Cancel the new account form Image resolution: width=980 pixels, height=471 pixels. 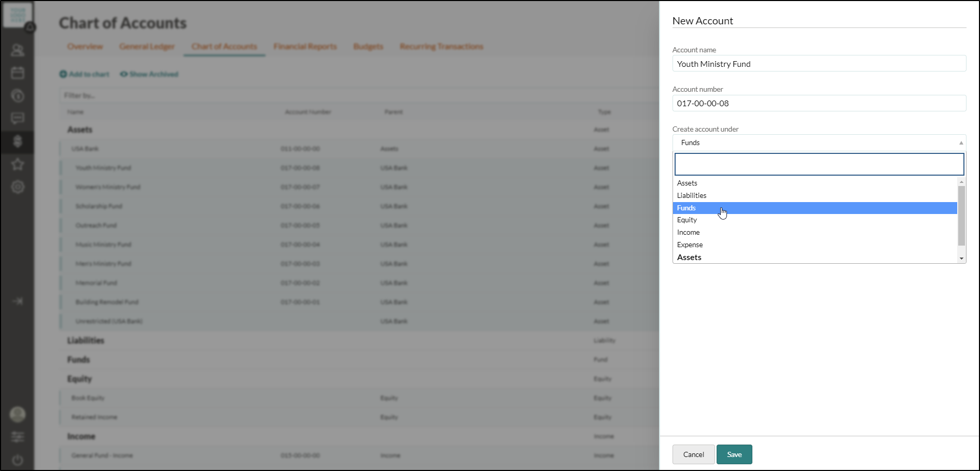click(693, 454)
